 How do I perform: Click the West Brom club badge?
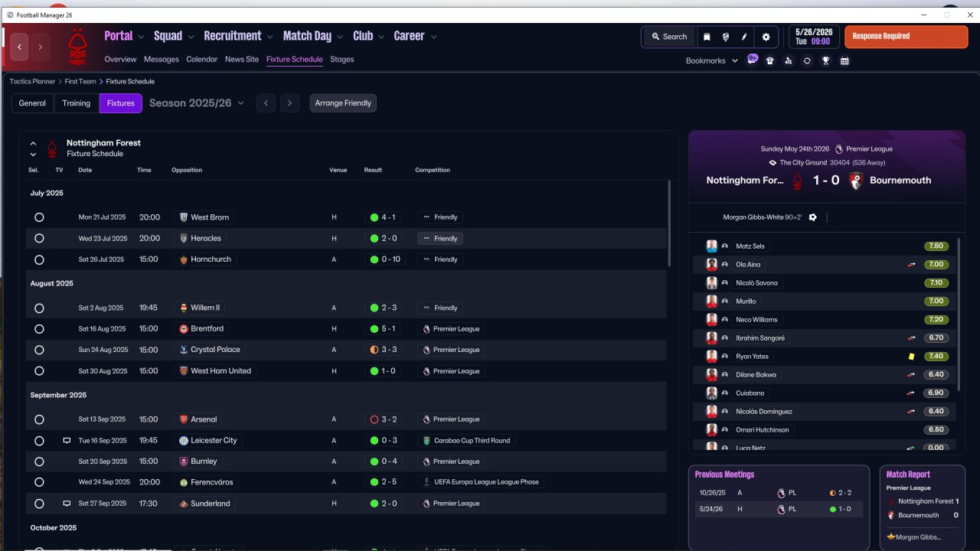[x=184, y=217]
